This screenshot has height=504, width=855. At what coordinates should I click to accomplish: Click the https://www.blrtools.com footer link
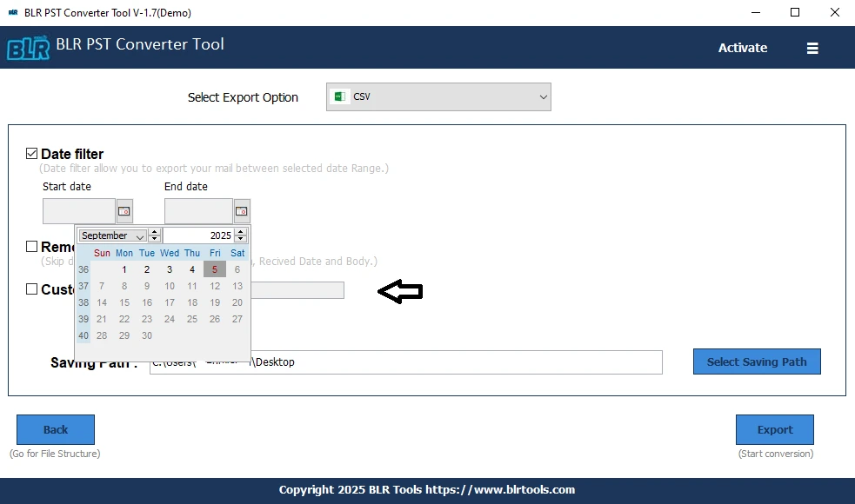pos(500,489)
